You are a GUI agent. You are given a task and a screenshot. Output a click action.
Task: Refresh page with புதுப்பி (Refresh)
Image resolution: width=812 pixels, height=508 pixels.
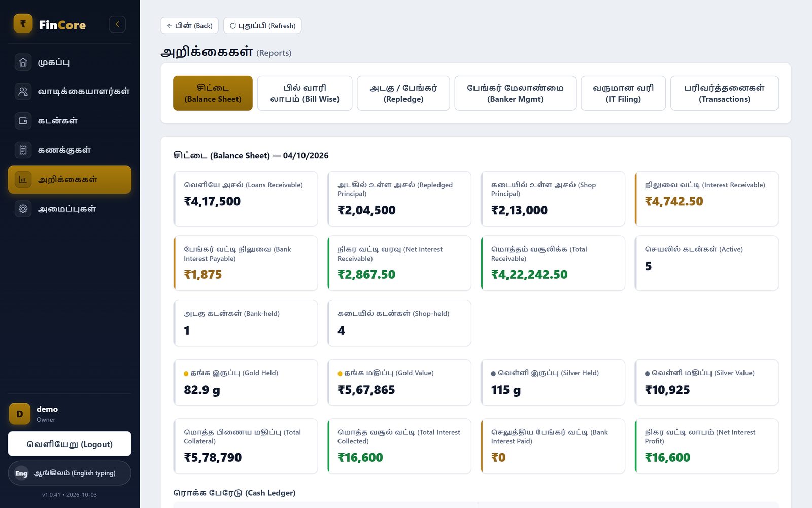pyautogui.click(x=262, y=25)
